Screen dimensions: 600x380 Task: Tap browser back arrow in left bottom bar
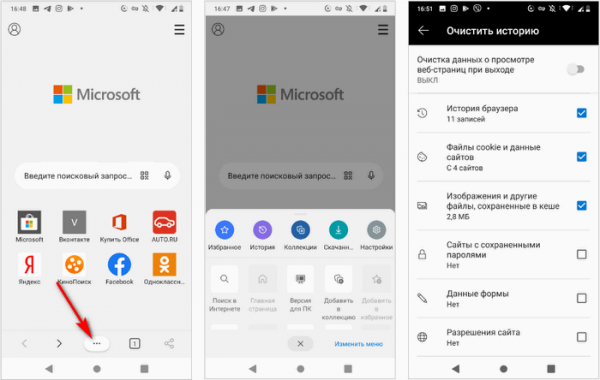(x=24, y=344)
